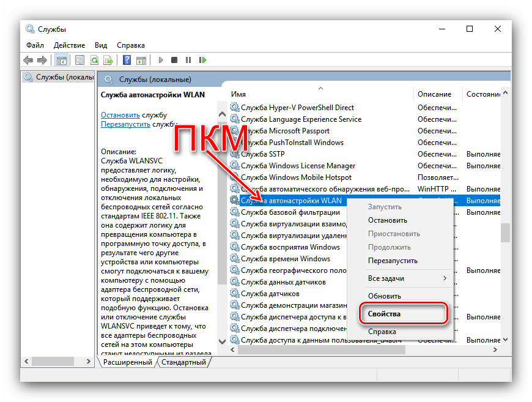The width and height of the screenshot is (532, 402).
Task: Click the Forward arrow toolbar icon
Action: pos(42,60)
